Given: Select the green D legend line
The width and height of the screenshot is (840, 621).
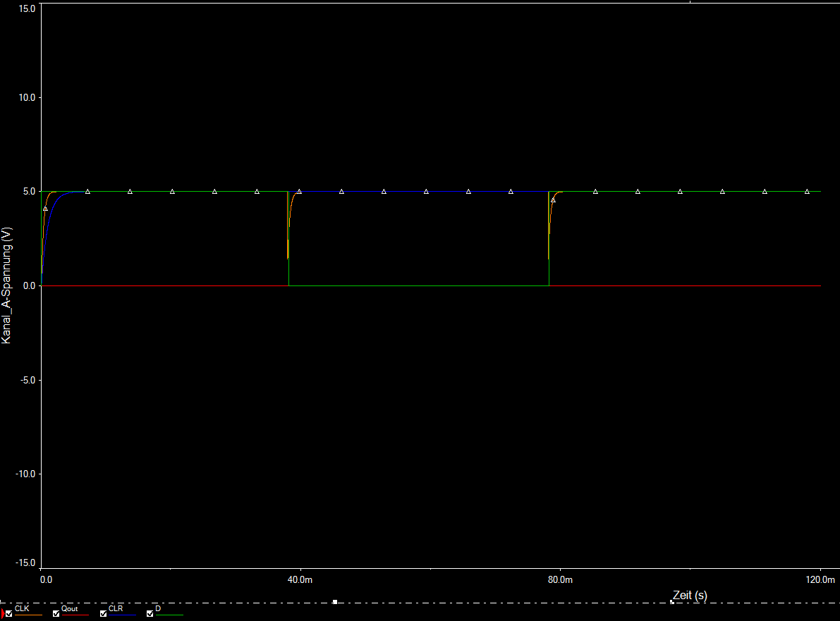Looking at the screenshot, I should (169, 615).
